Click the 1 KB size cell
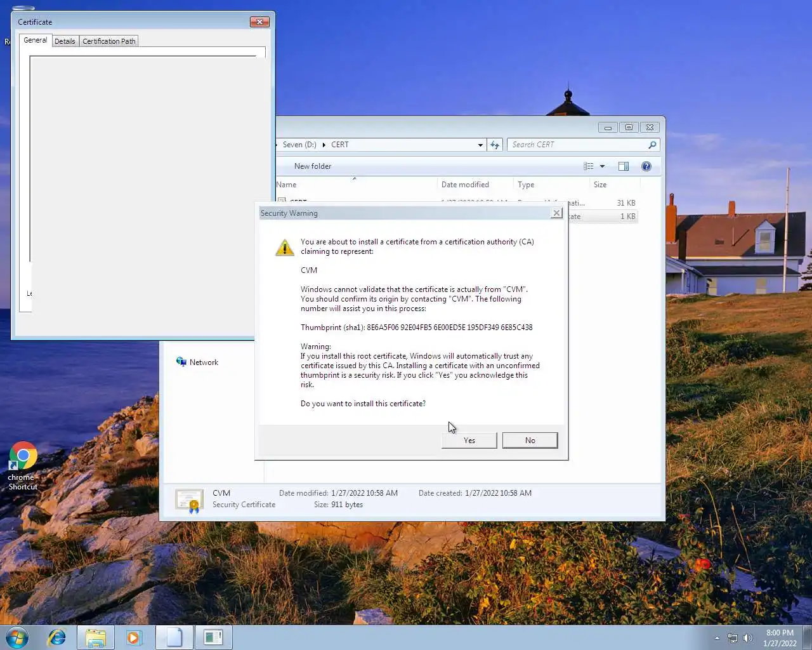 (627, 216)
